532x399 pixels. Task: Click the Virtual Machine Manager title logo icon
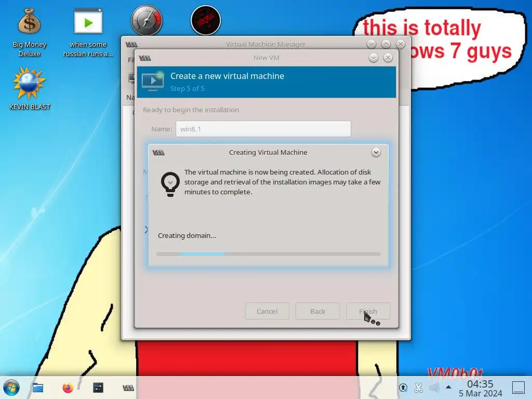[x=131, y=45]
